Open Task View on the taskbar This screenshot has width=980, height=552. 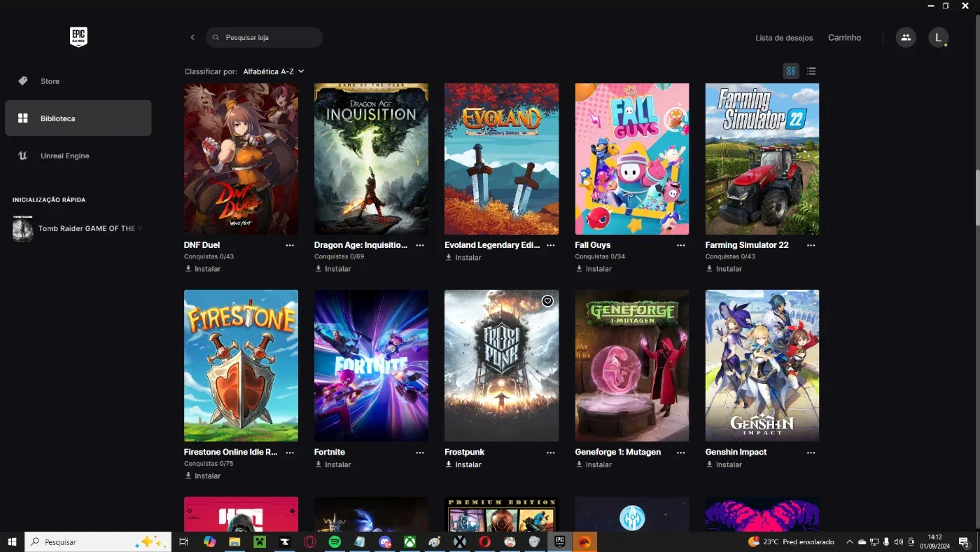[184, 541]
